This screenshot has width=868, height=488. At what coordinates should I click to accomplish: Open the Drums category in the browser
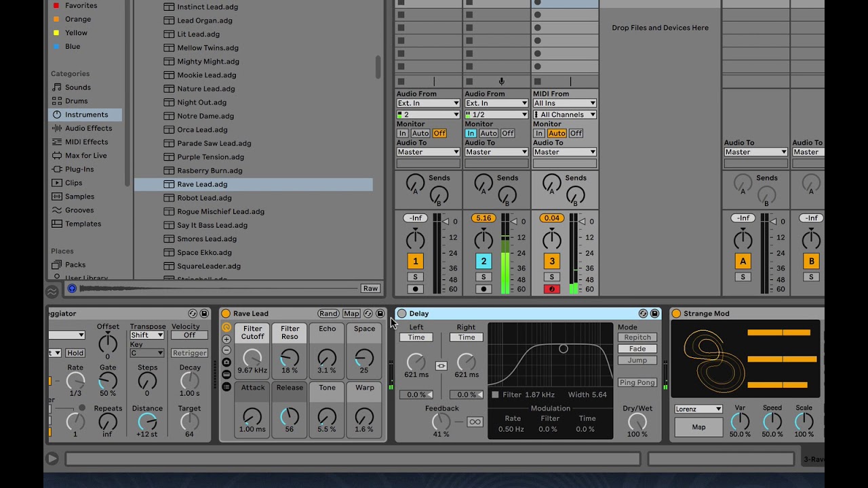click(76, 101)
